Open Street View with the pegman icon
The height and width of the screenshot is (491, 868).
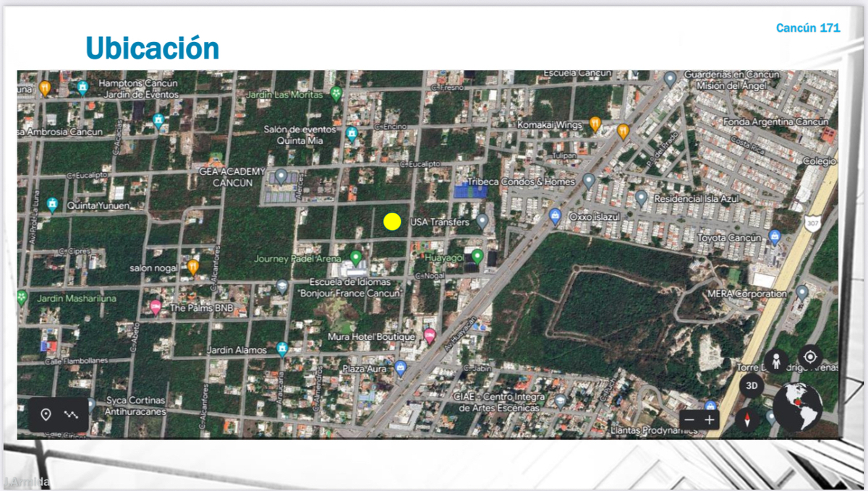tap(776, 361)
